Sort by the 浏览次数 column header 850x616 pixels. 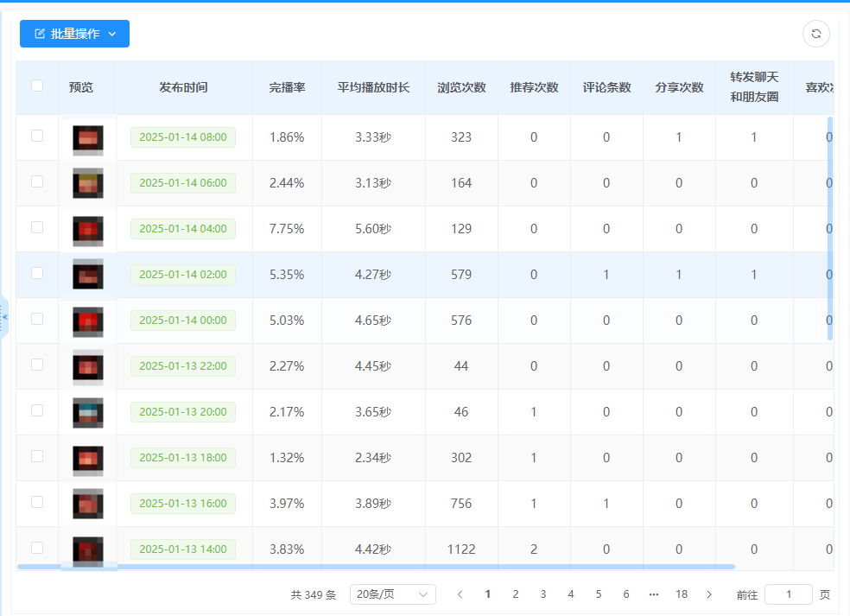tap(461, 87)
